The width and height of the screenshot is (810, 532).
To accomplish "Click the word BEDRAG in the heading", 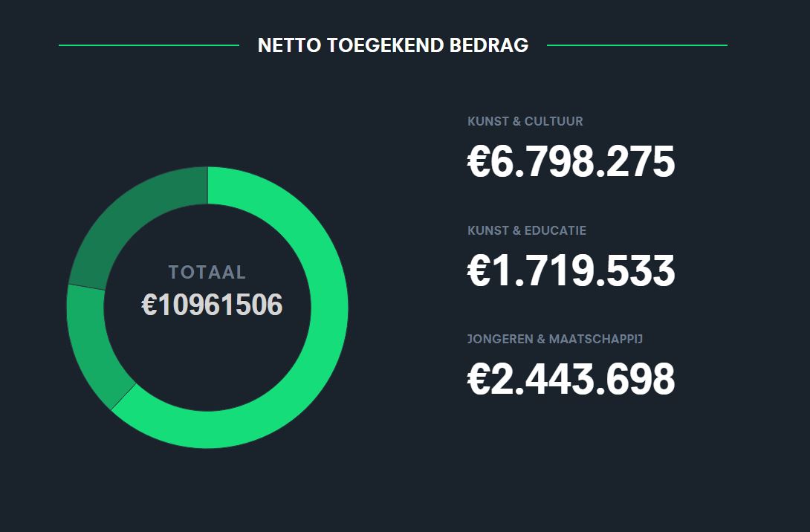I will 489,45.
